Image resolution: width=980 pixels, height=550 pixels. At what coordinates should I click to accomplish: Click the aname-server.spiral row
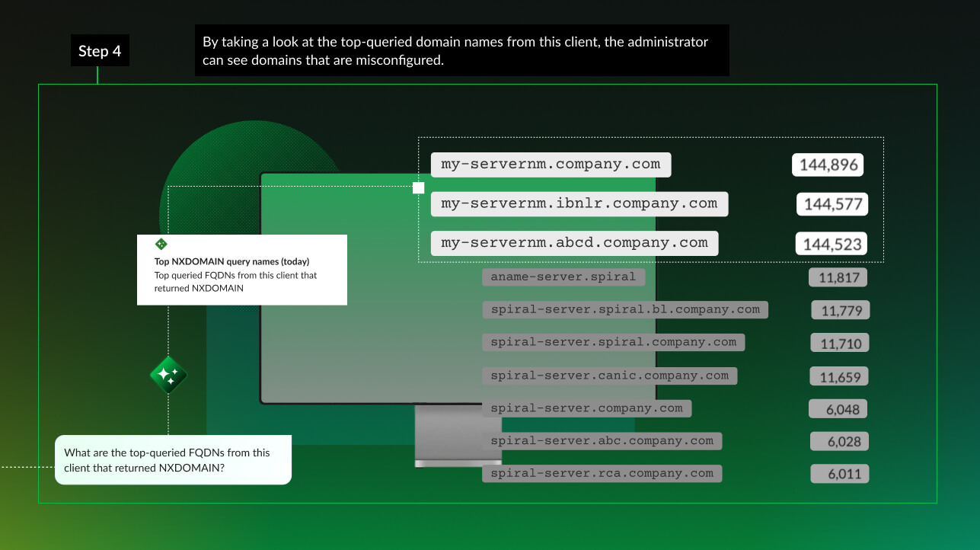[x=563, y=277]
